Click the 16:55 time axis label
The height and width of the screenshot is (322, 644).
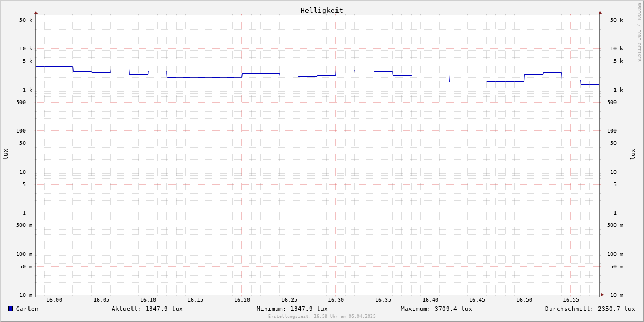(571, 300)
